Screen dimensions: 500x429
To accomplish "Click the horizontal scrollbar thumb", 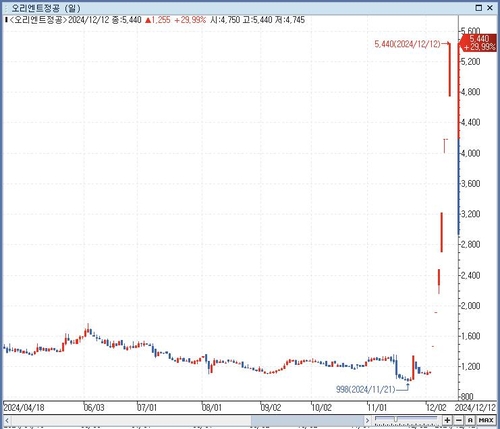I will coord(307,420).
